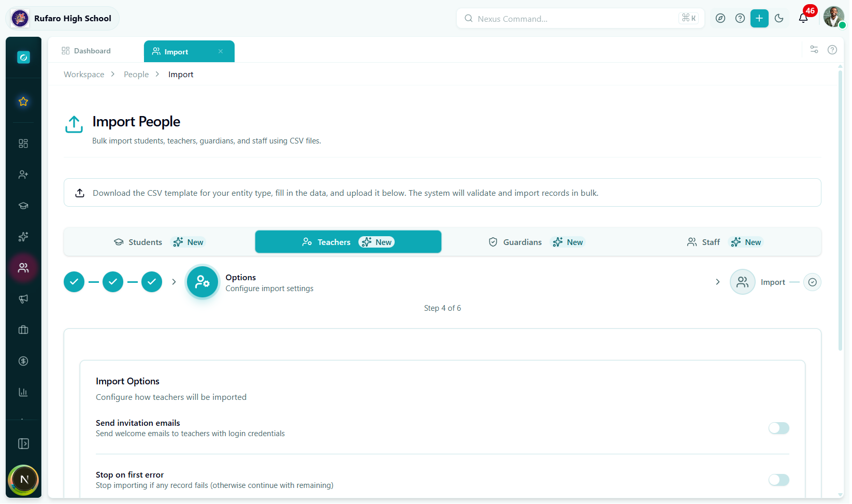Click the N avatar at sidebar bottom
This screenshot has height=504, width=852.
tap(24, 480)
